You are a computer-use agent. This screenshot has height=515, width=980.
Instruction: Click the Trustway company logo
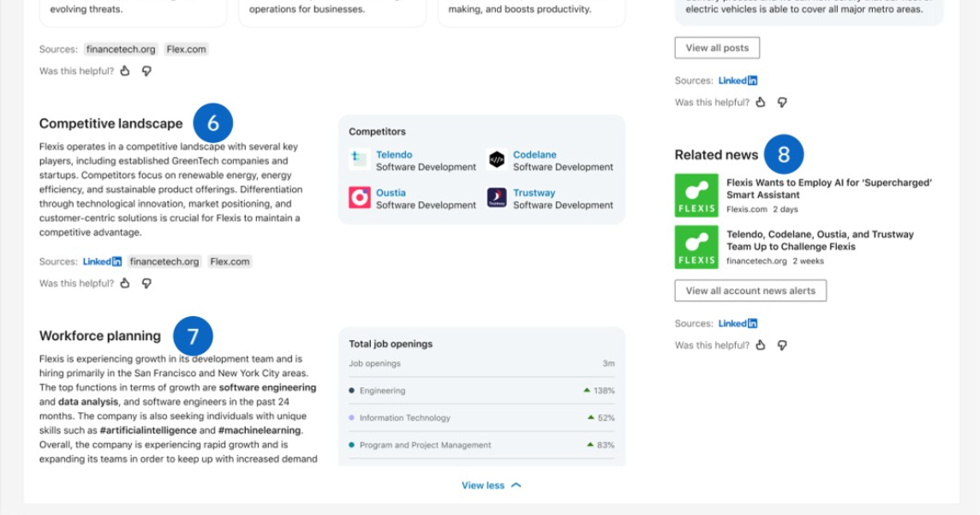[x=497, y=197]
